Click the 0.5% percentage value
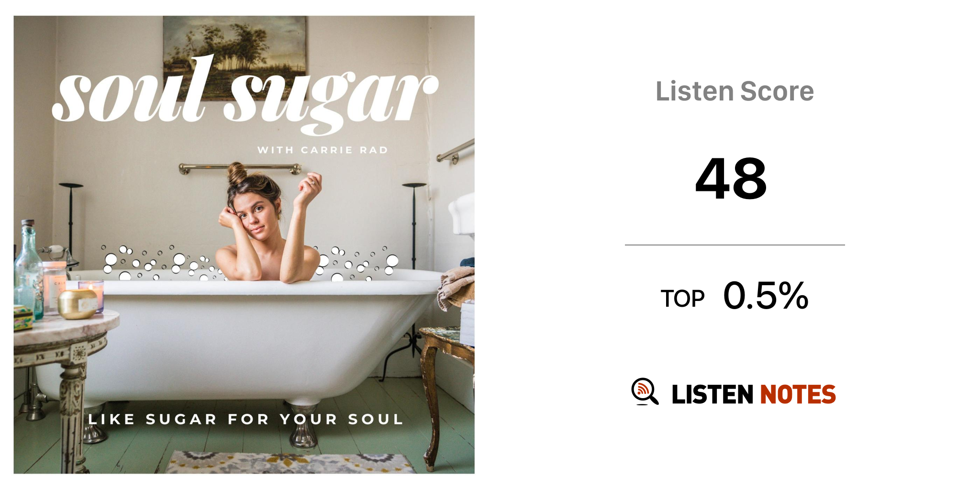 tap(766, 296)
